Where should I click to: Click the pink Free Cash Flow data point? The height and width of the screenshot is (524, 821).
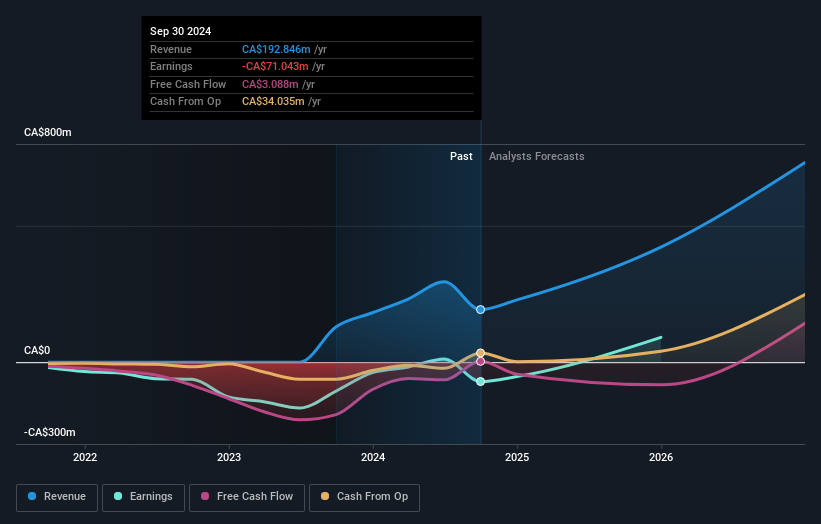(480, 361)
